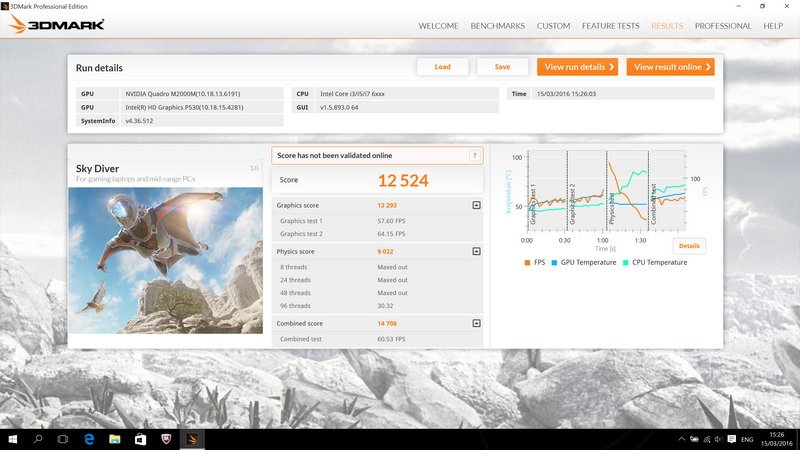Collapse the Physics score section
Screen dimensions: 800x450
tap(476, 252)
